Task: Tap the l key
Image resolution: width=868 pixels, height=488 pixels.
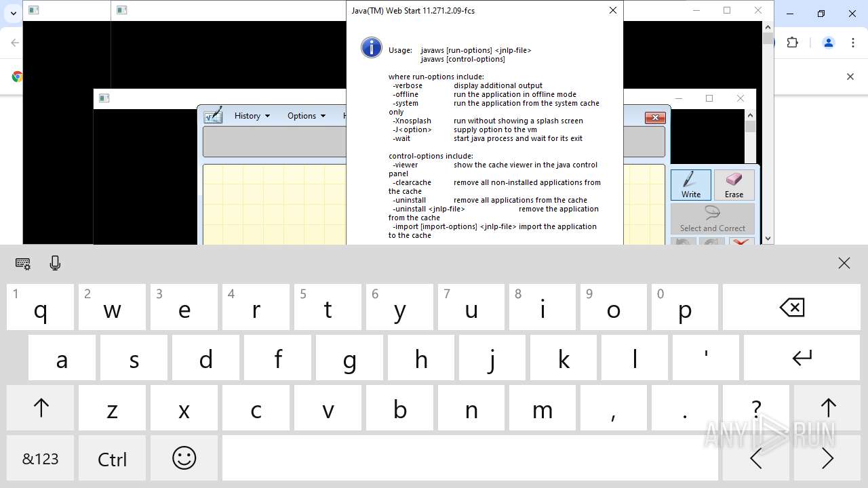Action: (635, 357)
